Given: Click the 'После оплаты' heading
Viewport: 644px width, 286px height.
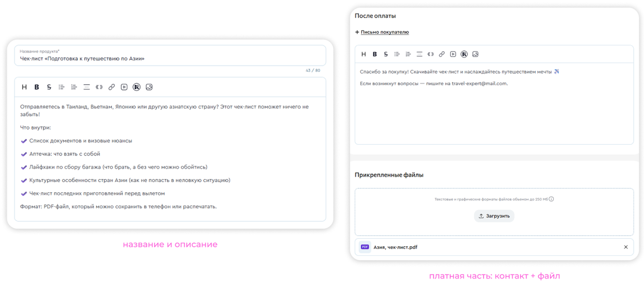Looking at the screenshot, I should pyautogui.click(x=375, y=16).
